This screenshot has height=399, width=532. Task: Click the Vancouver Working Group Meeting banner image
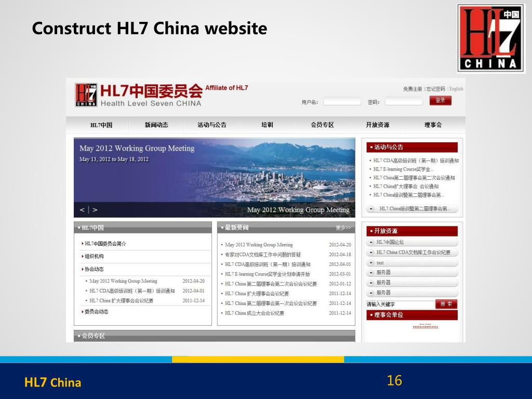click(215, 178)
